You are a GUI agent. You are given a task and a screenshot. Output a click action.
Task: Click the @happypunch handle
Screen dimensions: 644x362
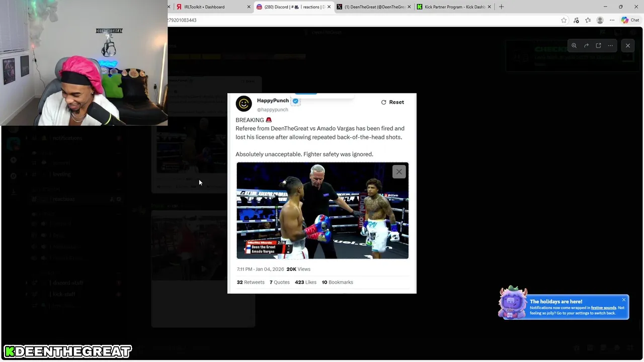pos(272,110)
